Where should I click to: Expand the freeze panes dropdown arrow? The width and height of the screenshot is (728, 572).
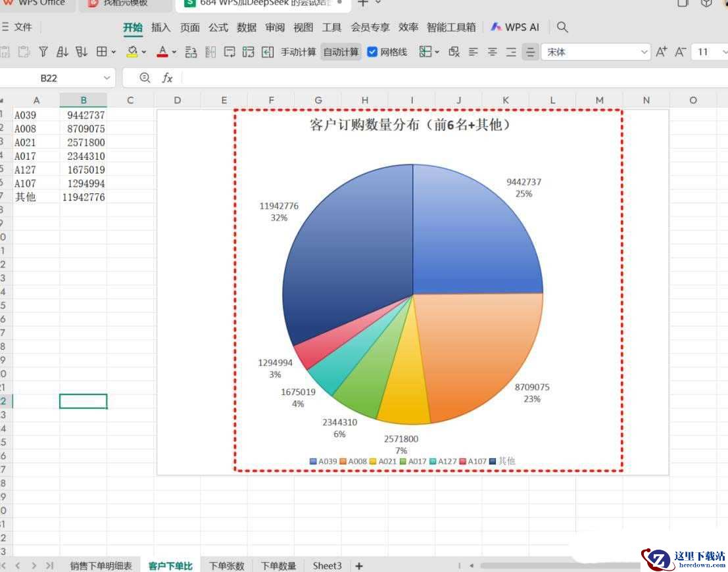(x=437, y=52)
